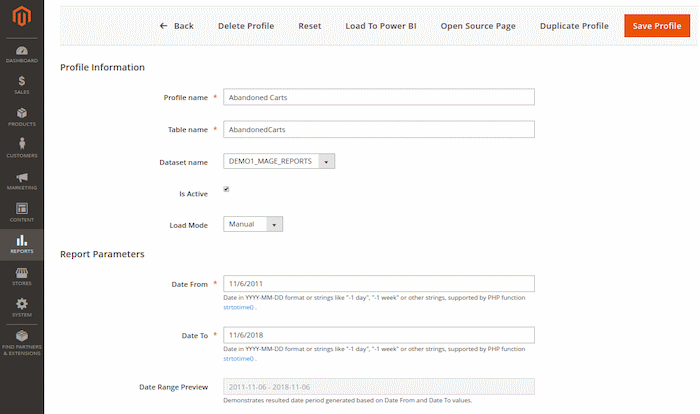Open strtotime() link under Date To
Viewport: 700px width, 414px height.
tap(239, 359)
